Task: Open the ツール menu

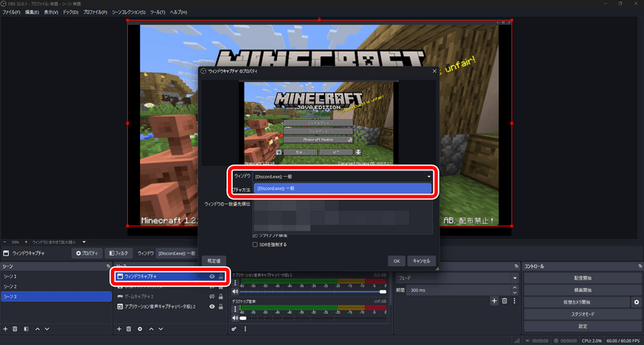Action: pyautogui.click(x=158, y=12)
